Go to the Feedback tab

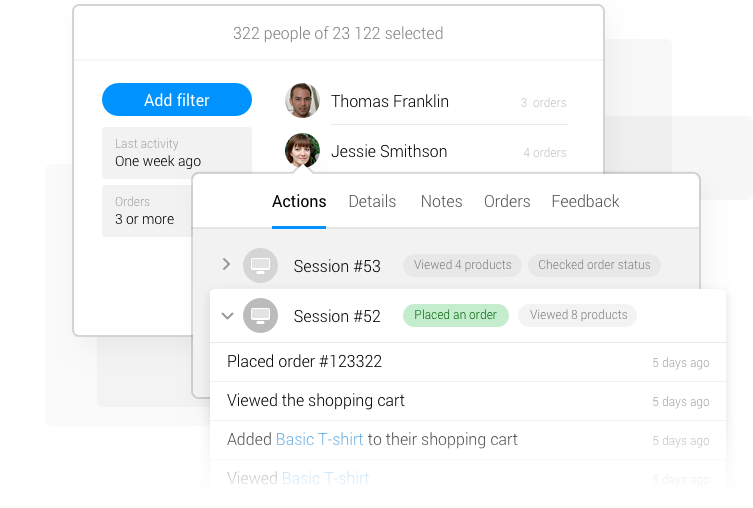[x=585, y=201]
